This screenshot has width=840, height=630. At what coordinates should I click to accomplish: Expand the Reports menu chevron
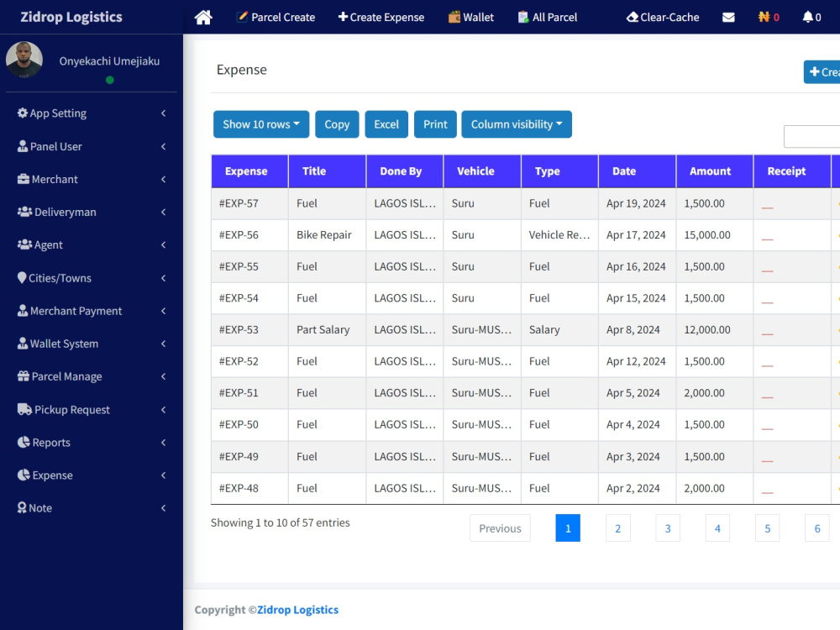pos(164,443)
